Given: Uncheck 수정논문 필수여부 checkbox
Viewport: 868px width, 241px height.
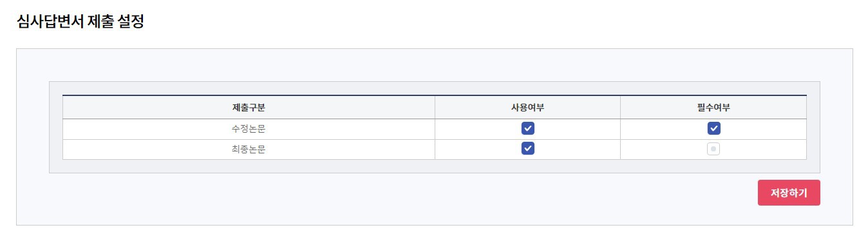Looking at the screenshot, I should pos(713,128).
